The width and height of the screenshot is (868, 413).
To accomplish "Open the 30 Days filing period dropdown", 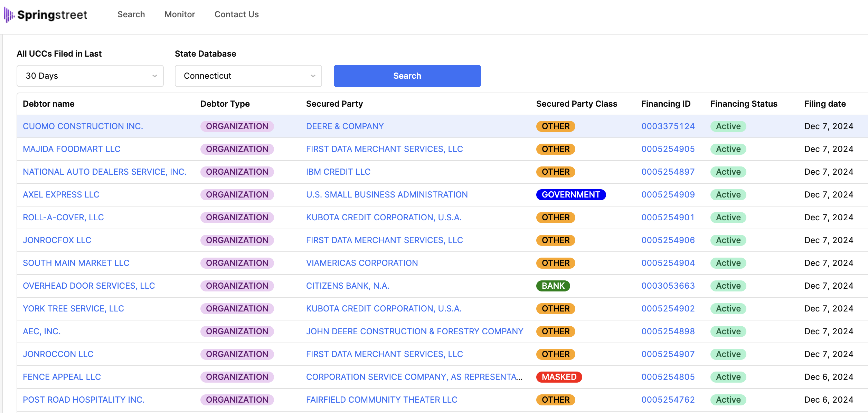I will click(x=90, y=76).
